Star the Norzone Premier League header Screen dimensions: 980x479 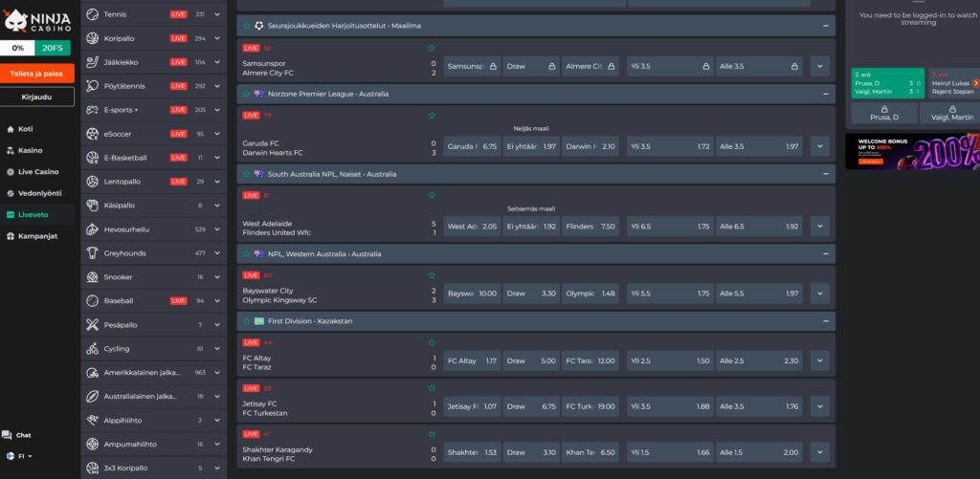pos(246,94)
